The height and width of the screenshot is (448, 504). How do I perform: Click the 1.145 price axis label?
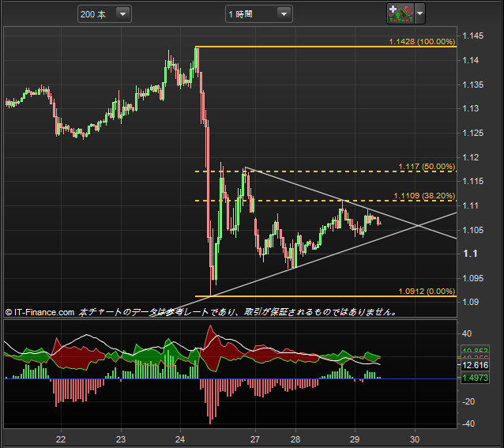(x=473, y=36)
